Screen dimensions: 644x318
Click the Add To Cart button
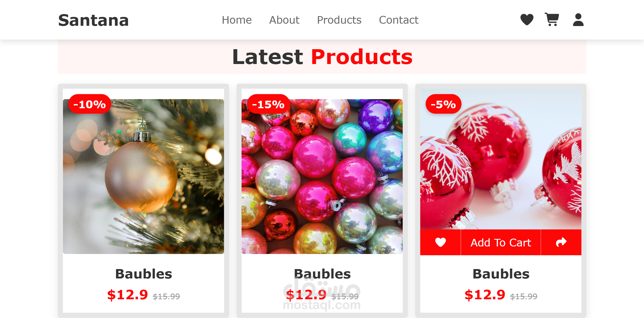pyautogui.click(x=501, y=242)
